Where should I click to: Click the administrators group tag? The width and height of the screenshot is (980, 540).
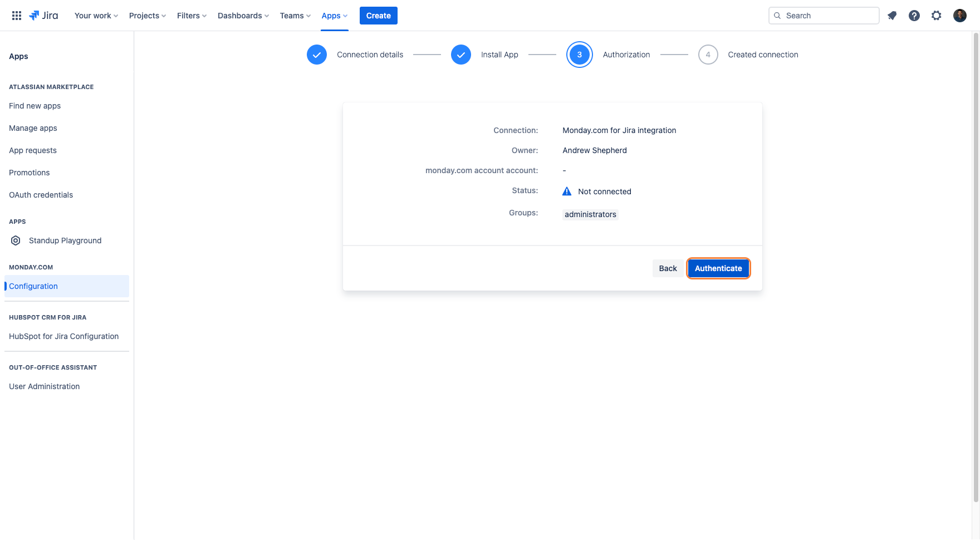(590, 214)
